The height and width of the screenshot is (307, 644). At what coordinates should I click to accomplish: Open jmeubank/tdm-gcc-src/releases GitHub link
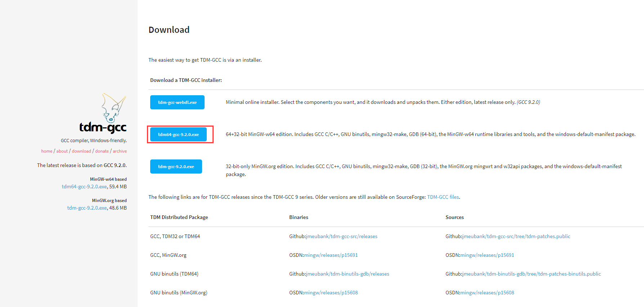click(x=342, y=236)
